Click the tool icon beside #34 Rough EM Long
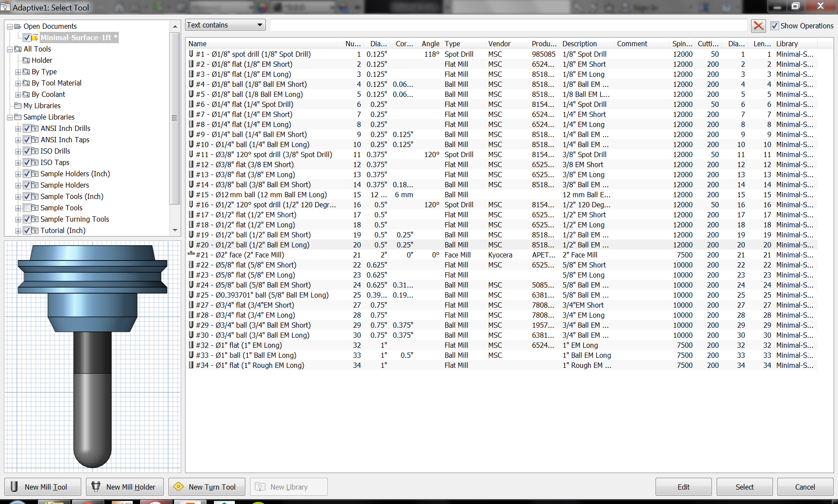Viewport: 838px width, 504px height. click(x=191, y=365)
